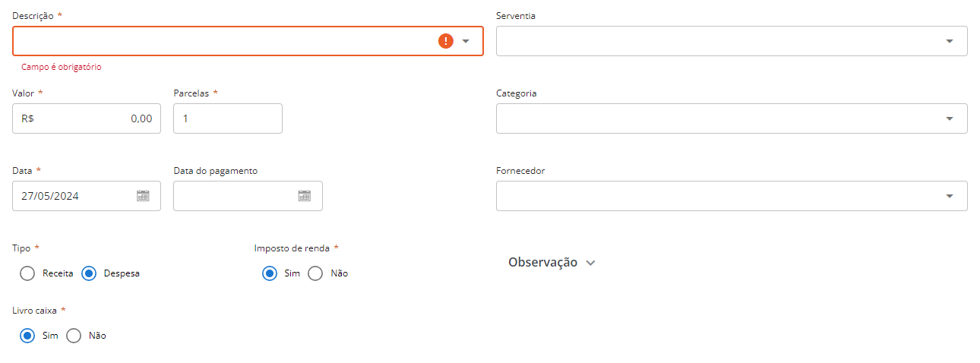The width and height of the screenshot is (980, 363).
Task: Expand the Observação section chevron
Action: pyautogui.click(x=591, y=263)
